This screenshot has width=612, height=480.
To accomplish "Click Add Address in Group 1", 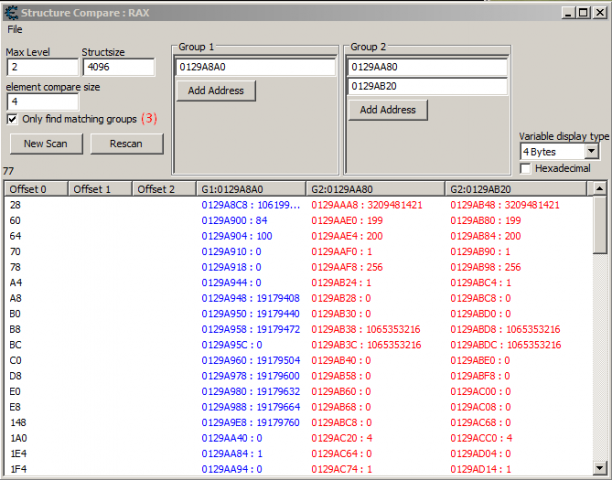I will [216, 91].
